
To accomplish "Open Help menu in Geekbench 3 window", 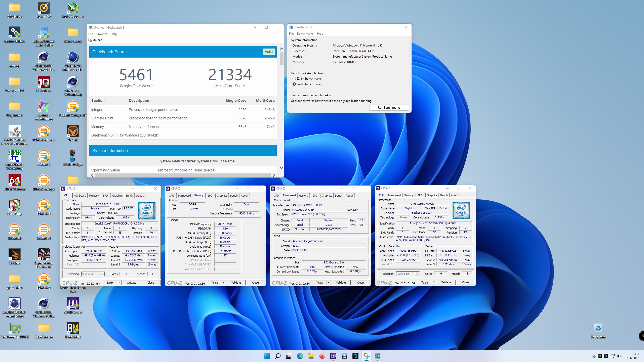I will (x=320, y=34).
